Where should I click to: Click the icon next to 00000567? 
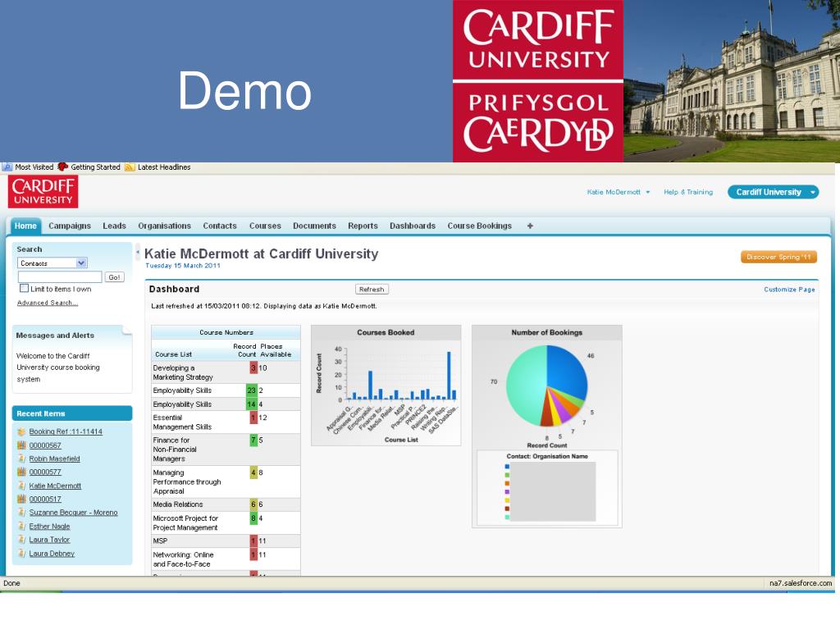21,445
